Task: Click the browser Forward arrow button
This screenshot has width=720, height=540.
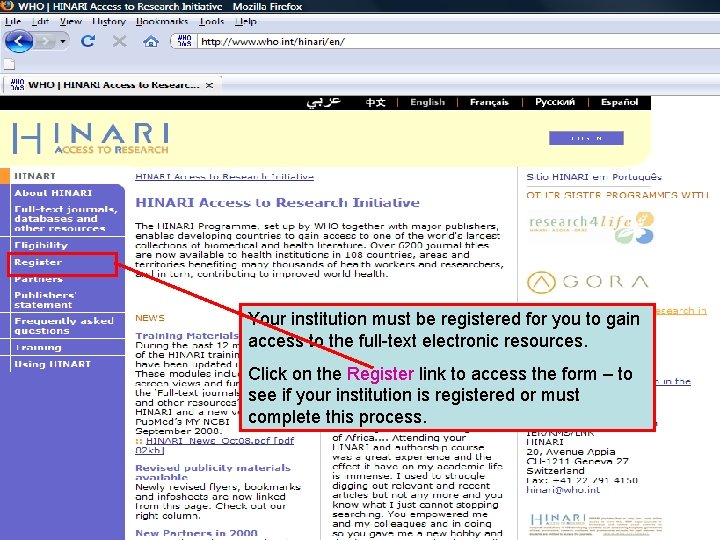Action: (x=45, y=42)
